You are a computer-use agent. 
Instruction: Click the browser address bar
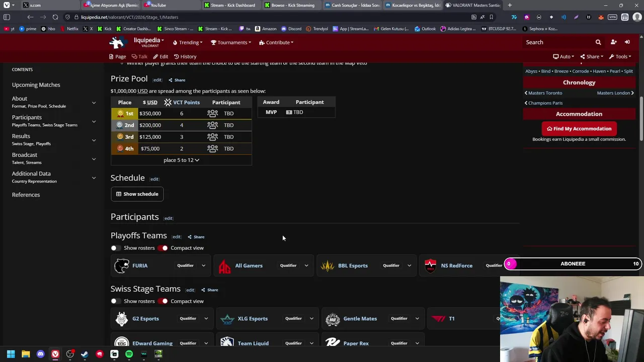(x=272, y=17)
